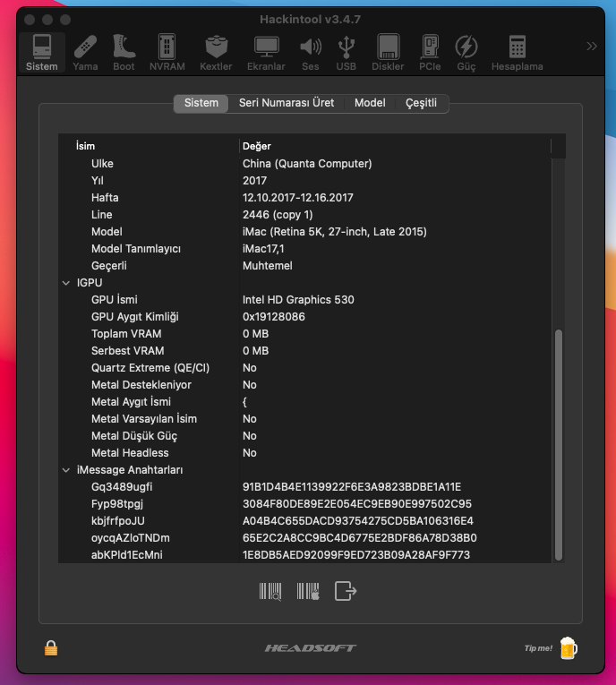Open the PCIe devices section
The width and height of the screenshot is (616, 685).
point(430,53)
